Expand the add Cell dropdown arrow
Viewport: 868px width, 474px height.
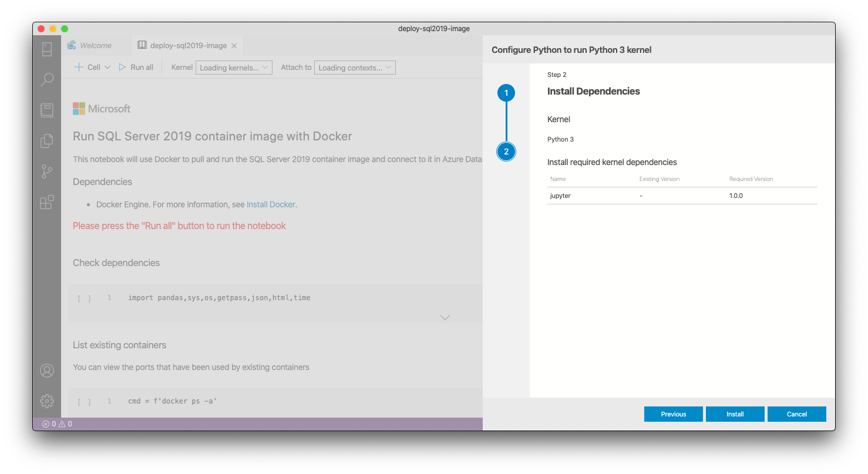point(107,68)
